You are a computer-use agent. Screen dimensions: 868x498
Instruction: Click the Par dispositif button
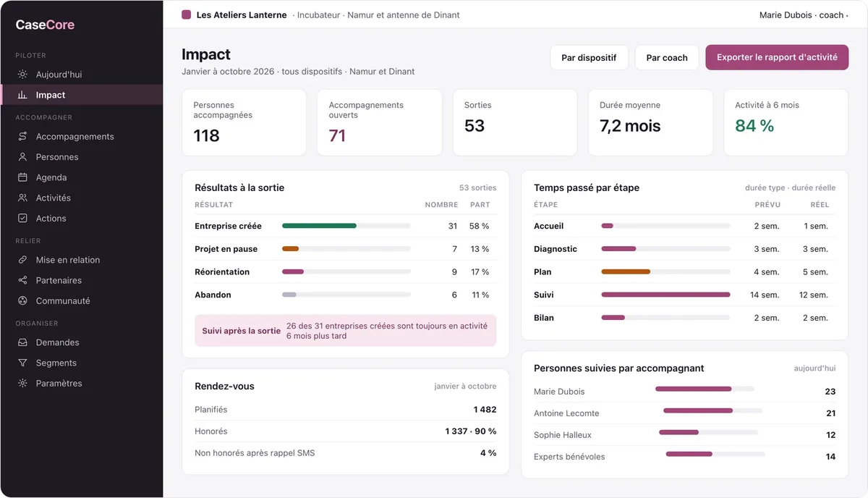(x=589, y=57)
